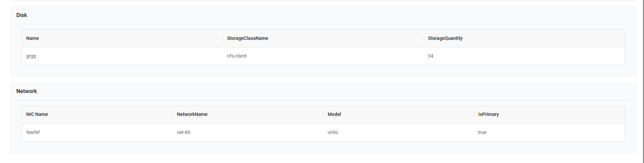The image size is (644, 163).
Task: Click divider between Model and IsPrimary headers
Action: pyautogui.click(x=474, y=114)
